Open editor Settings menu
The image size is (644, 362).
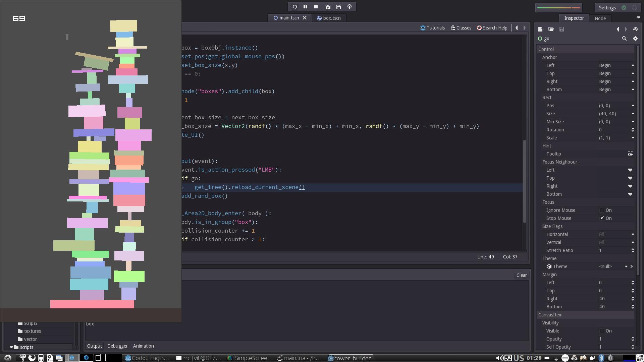(x=607, y=7)
